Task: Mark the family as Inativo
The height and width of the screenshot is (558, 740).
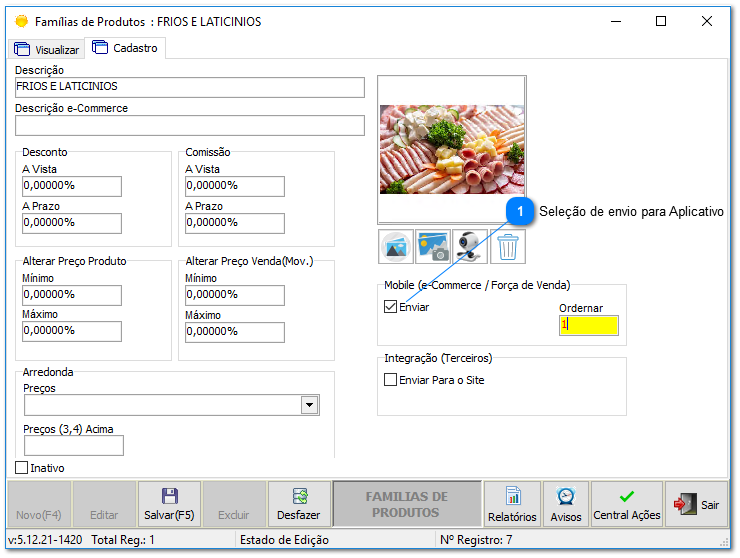Action: [21, 467]
